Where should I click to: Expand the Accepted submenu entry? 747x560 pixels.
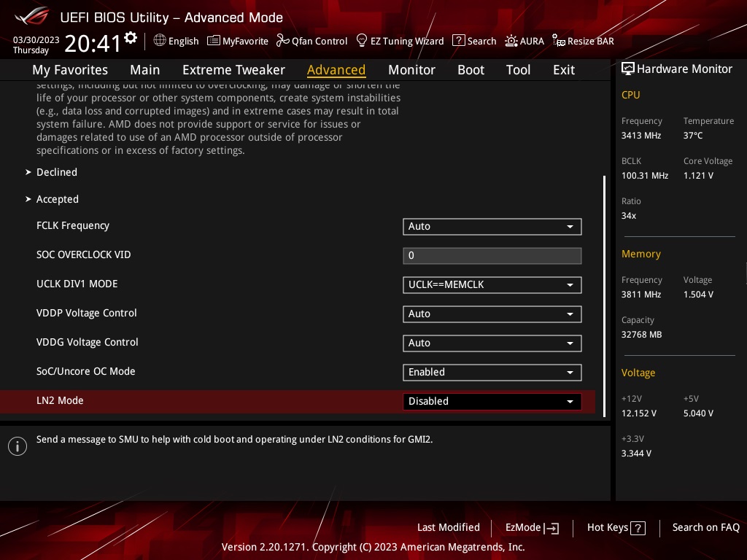[57, 199]
